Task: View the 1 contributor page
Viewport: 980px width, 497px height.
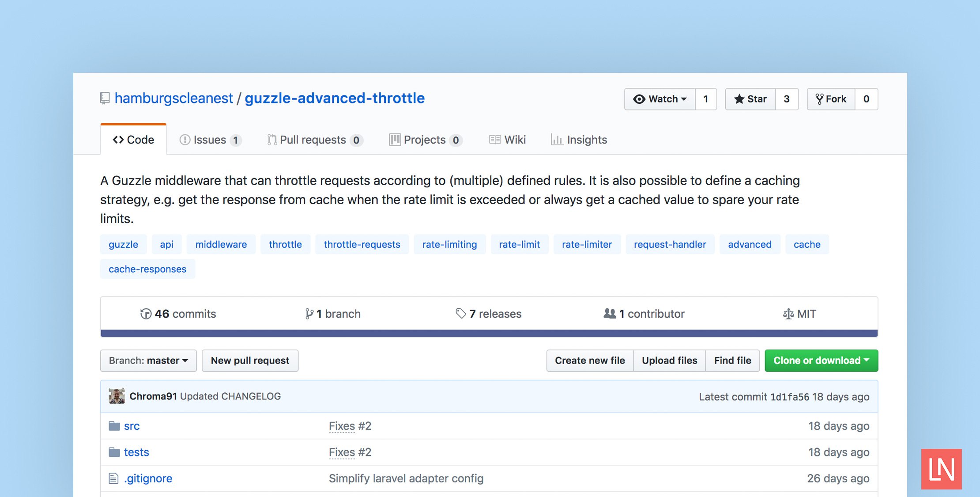Action: (x=644, y=314)
